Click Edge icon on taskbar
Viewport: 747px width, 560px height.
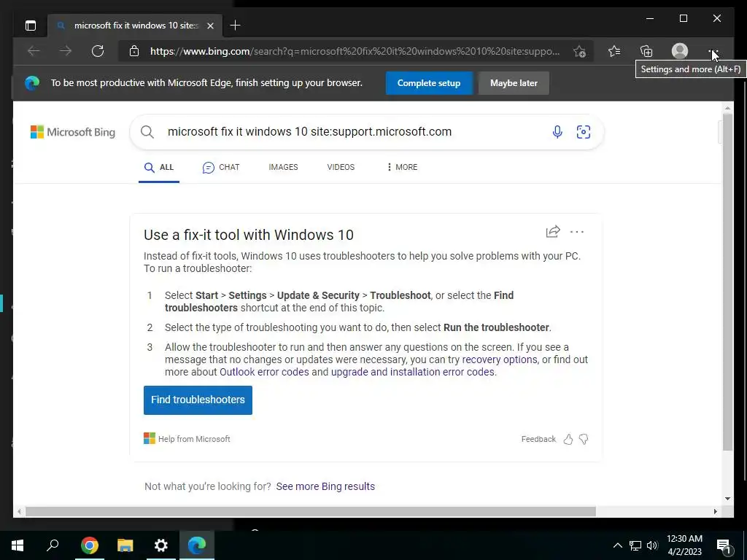click(197, 545)
